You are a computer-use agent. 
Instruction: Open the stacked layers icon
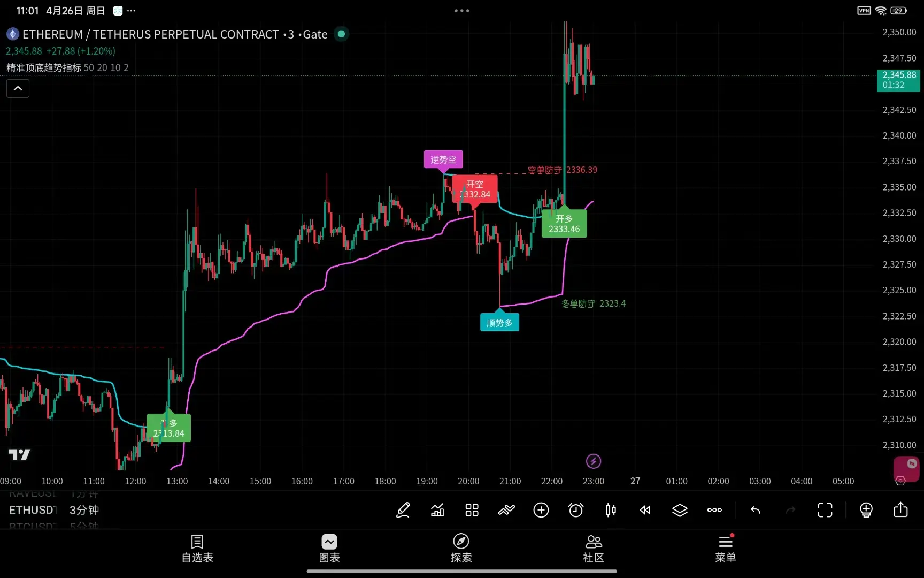coord(680,510)
